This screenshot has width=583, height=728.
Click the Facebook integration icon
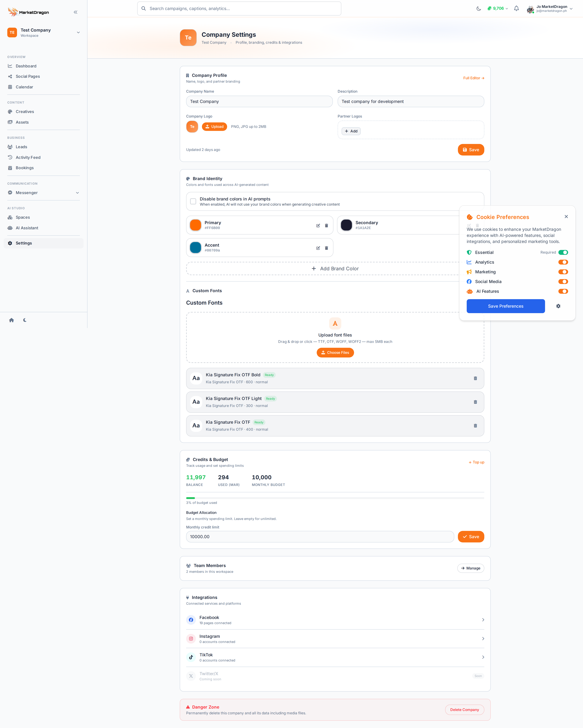[191, 620]
